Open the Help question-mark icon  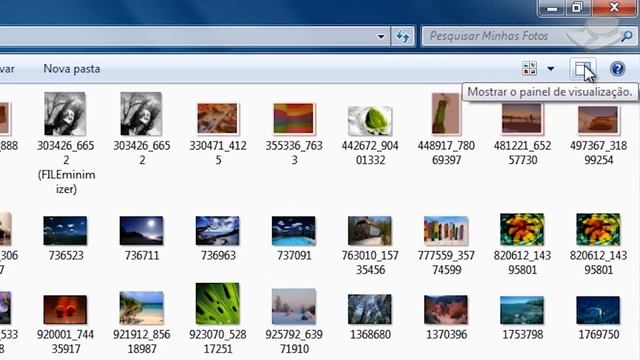click(x=618, y=69)
